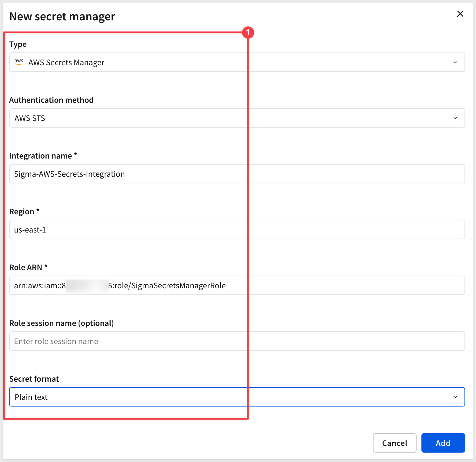Click the Add button
Image resolution: width=476 pixels, height=462 pixels.
click(443, 443)
